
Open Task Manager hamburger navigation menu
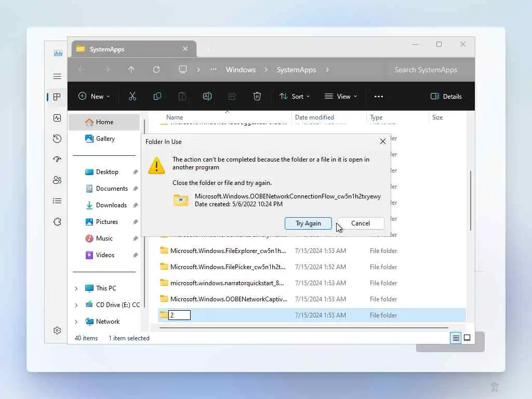pyautogui.click(x=57, y=76)
